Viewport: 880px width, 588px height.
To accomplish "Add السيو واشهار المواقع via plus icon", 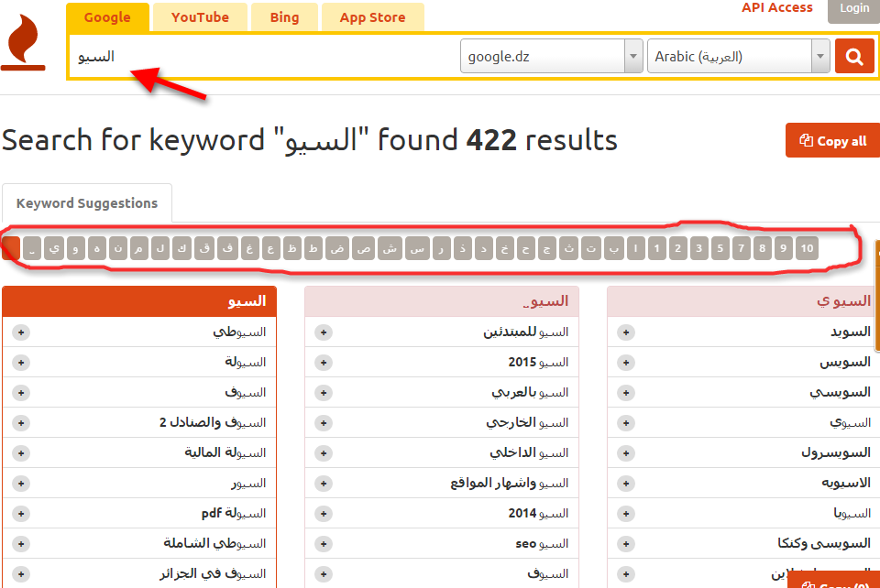I will 324,484.
